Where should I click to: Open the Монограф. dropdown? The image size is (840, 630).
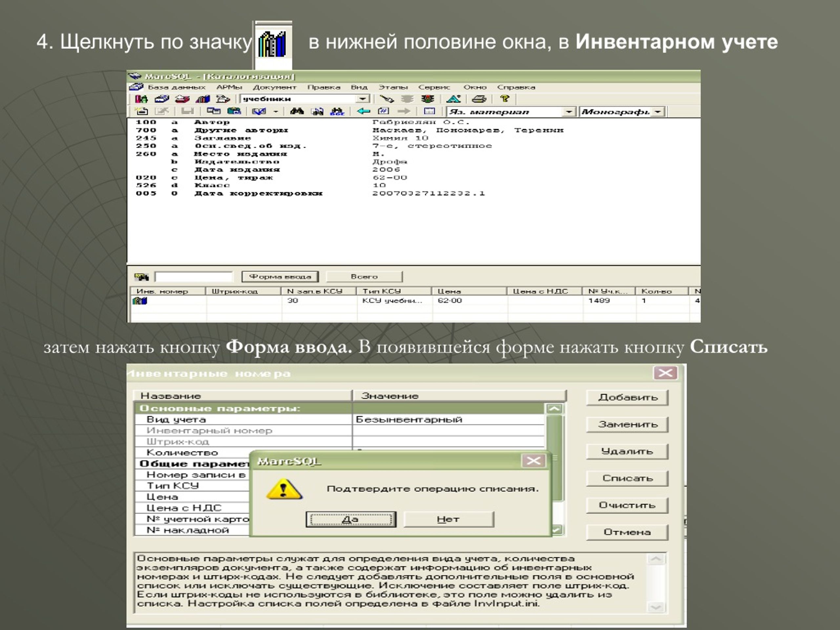click(x=658, y=112)
